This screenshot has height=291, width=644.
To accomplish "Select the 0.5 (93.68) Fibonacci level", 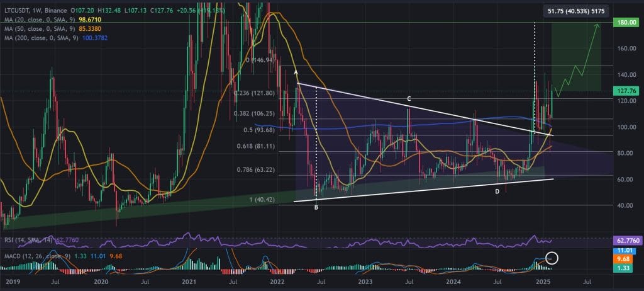I will (257, 130).
